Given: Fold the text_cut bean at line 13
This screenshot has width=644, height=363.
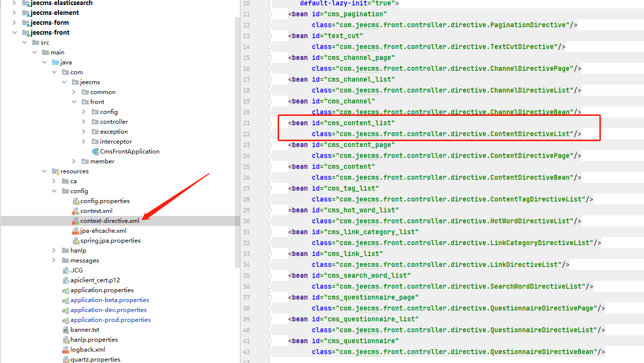Looking at the screenshot, I should coord(270,36).
